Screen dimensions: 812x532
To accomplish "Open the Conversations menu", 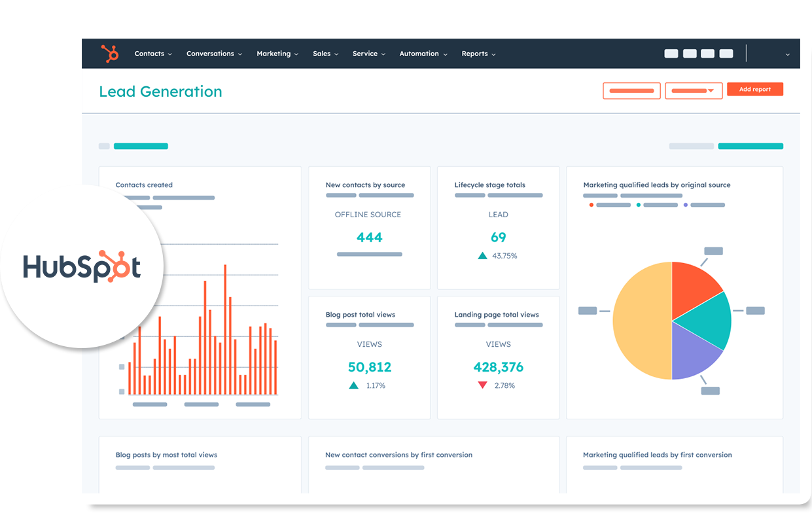I will pyautogui.click(x=214, y=54).
